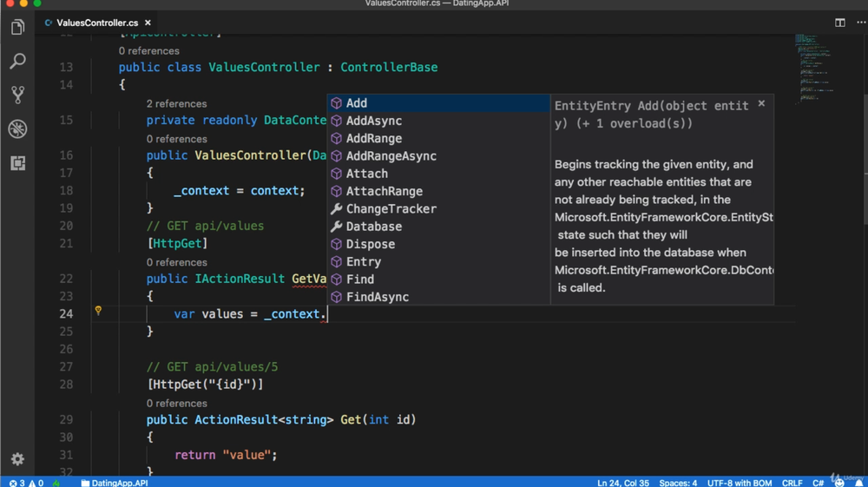Select Add suggestion in autocomplete list

pyautogui.click(x=438, y=103)
